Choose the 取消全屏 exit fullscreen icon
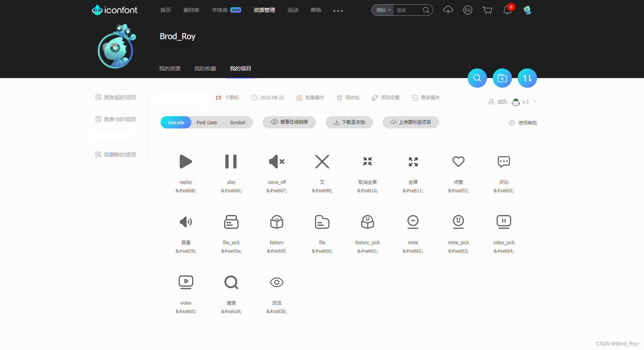This screenshot has width=644, height=350. (x=368, y=162)
